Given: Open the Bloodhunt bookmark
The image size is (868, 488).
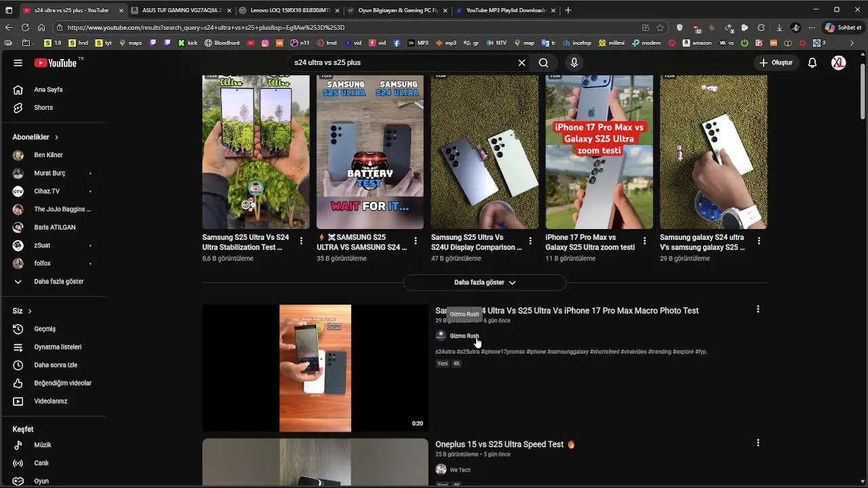Looking at the screenshot, I should (222, 43).
